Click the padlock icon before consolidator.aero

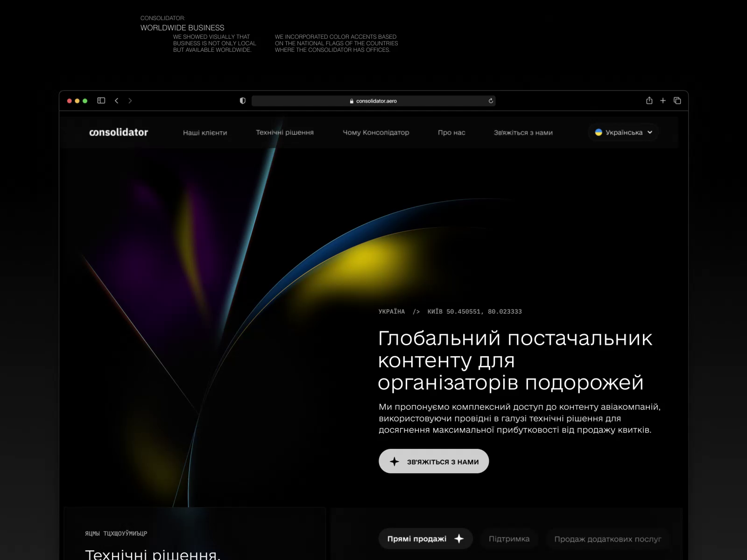(x=351, y=100)
